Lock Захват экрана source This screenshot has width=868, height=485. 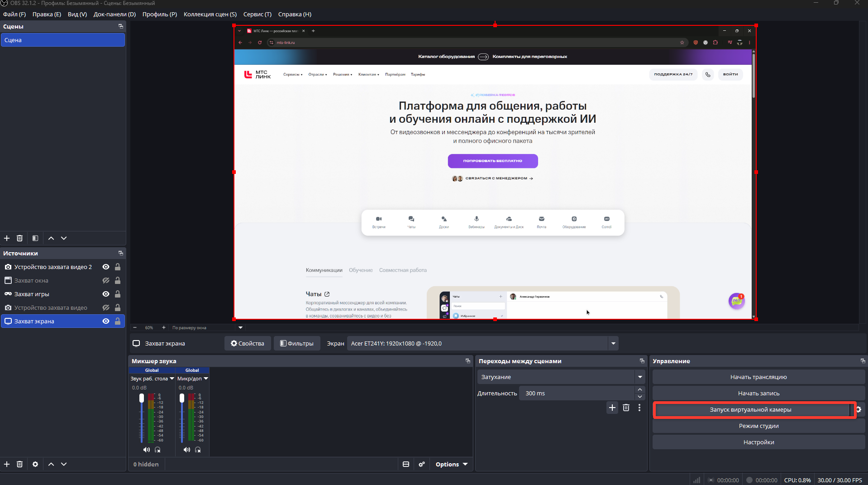click(x=118, y=321)
